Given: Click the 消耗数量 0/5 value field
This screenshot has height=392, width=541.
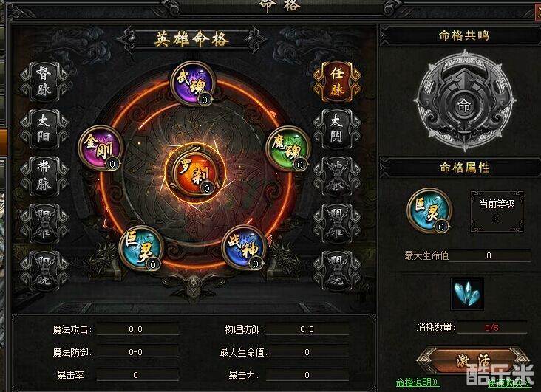Looking at the screenshot, I should click(x=492, y=327).
